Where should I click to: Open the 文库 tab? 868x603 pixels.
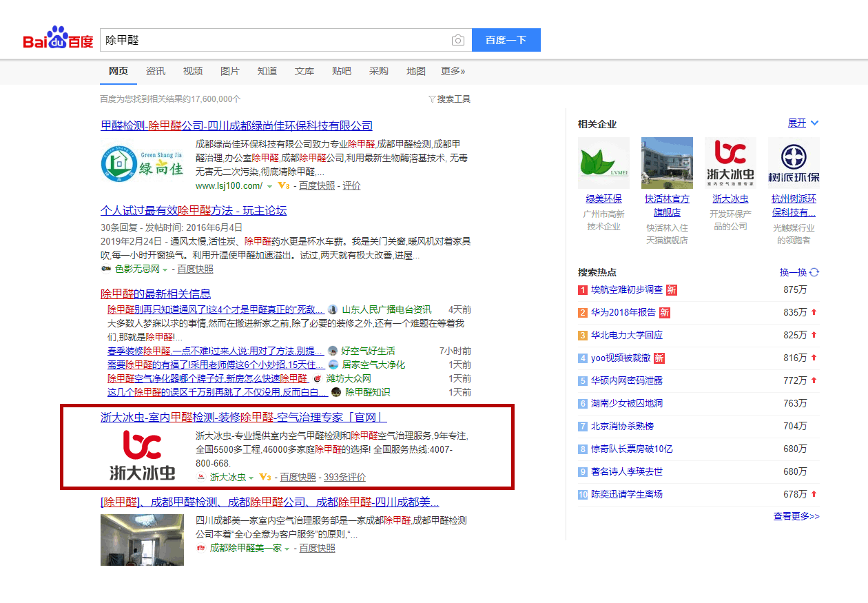click(x=304, y=71)
